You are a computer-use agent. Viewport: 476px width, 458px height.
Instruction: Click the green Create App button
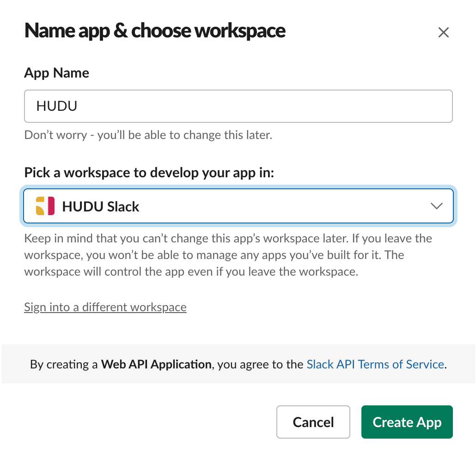(407, 422)
